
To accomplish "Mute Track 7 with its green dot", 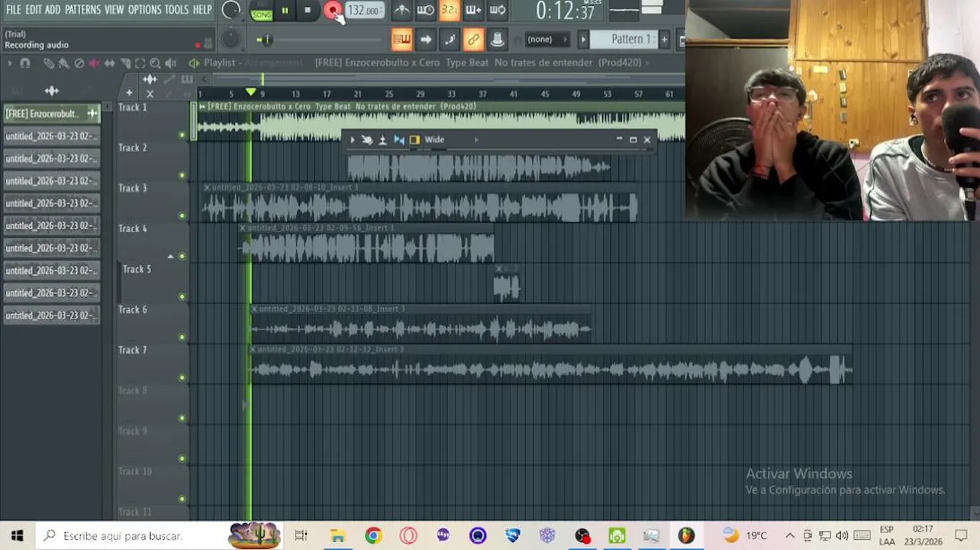I will coord(182,378).
